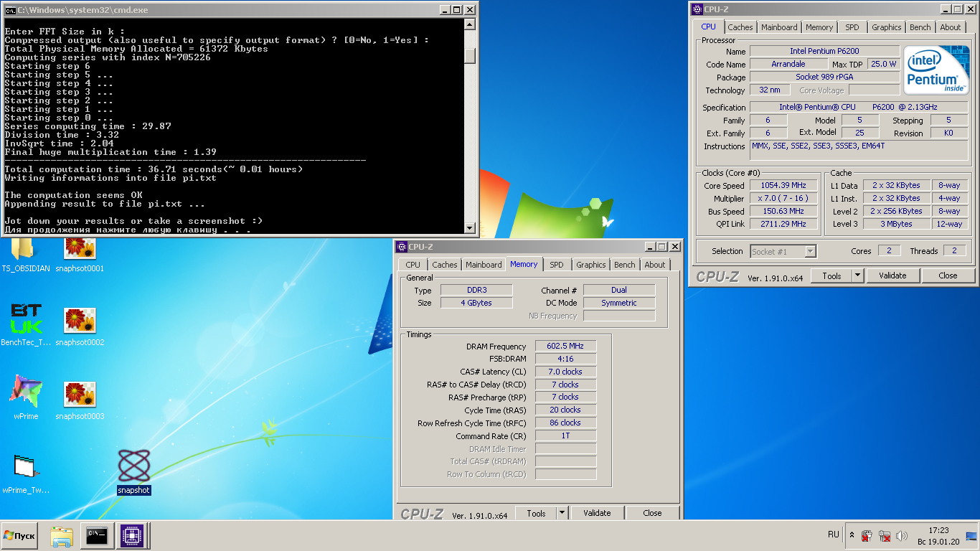The height and width of the screenshot is (551, 980).
Task: Click the processor name Intel Pentium P6200
Action: [824, 51]
